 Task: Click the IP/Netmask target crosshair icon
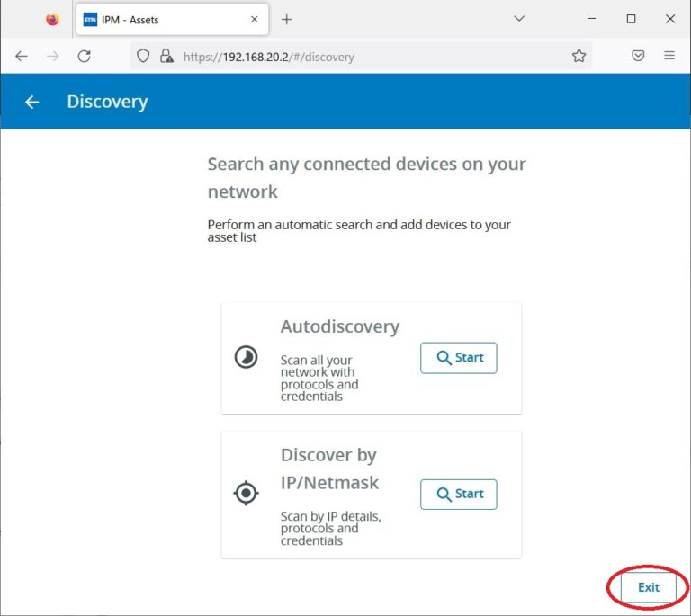coord(246,493)
